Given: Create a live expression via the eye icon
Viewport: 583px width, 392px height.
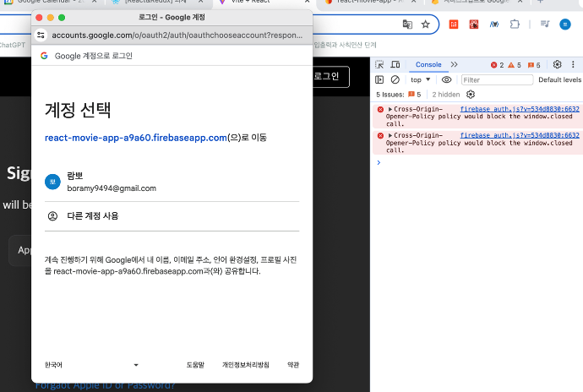Looking at the screenshot, I should [447, 79].
